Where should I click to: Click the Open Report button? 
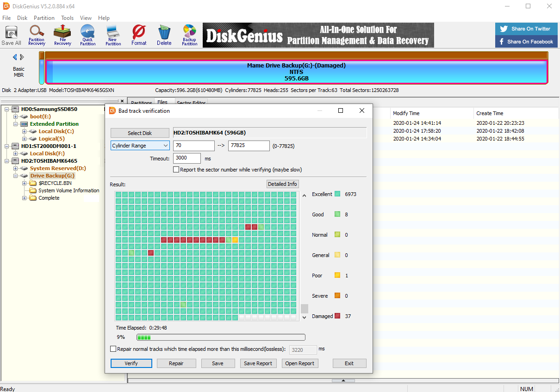coord(300,363)
